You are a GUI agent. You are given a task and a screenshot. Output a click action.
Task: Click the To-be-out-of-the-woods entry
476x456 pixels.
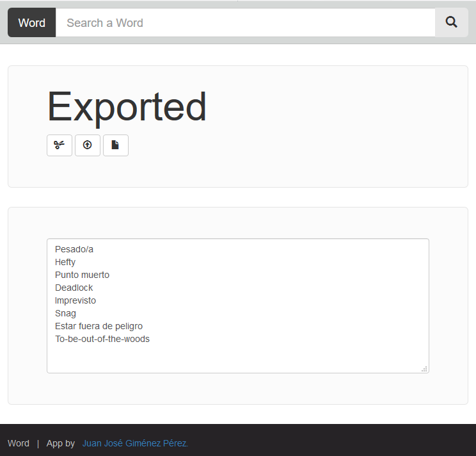102,339
